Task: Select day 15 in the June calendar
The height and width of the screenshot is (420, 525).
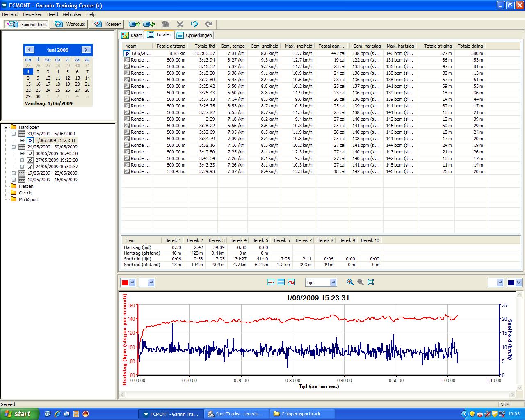Action: click(28, 84)
